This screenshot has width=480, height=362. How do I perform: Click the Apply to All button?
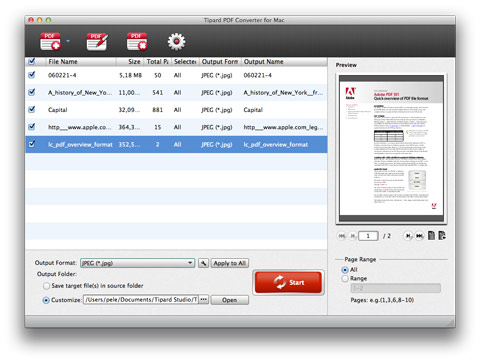pyautogui.click(x=230, y=263)
